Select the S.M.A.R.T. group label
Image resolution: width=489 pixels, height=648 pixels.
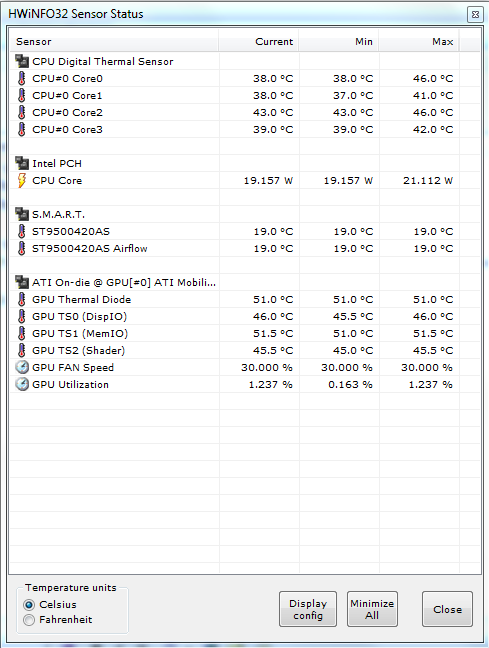pos(58,214)
